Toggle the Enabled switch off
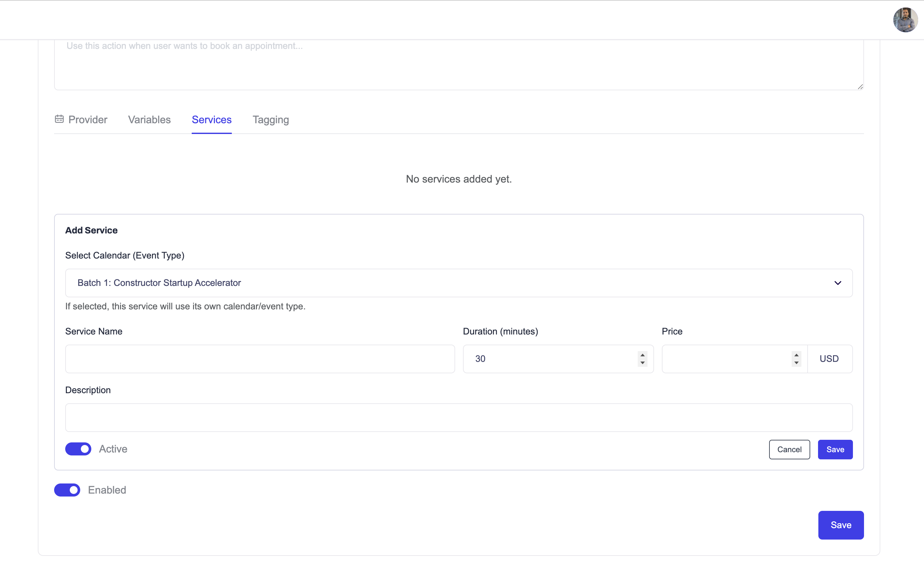Image resolution: width=924 pixels, height=579 pixels. (x=67, y=490)
